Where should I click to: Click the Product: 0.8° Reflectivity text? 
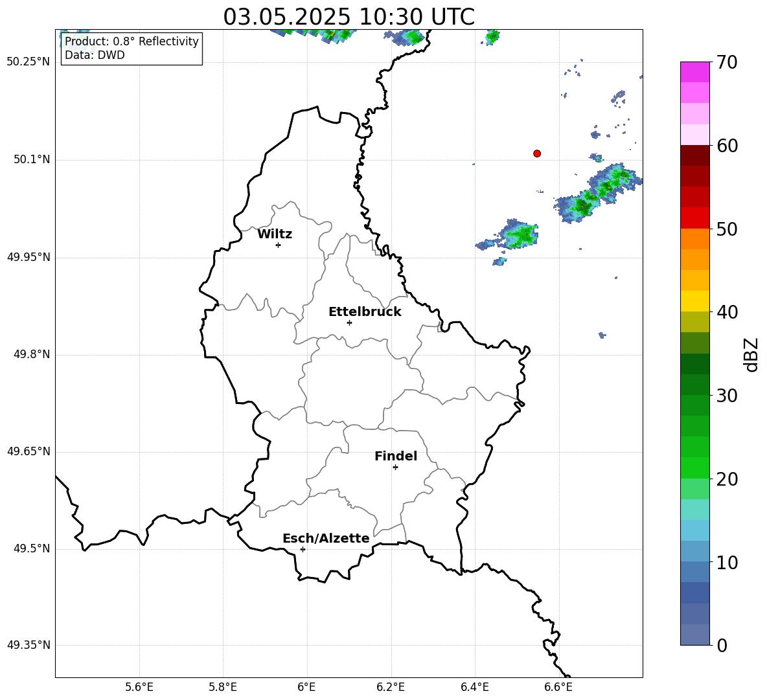click(132, 41)
